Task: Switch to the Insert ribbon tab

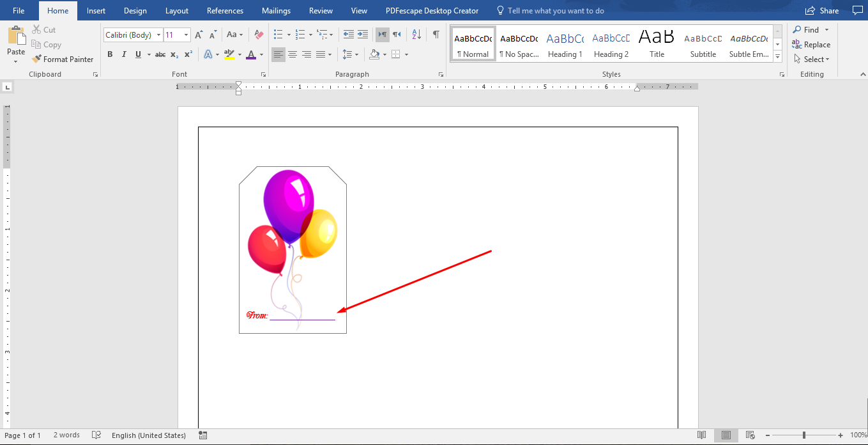Action: coord(95,10)
